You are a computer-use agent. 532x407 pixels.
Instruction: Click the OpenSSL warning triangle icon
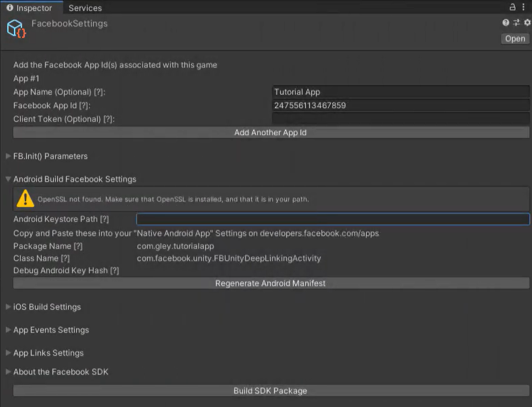[x=25, y=198]
